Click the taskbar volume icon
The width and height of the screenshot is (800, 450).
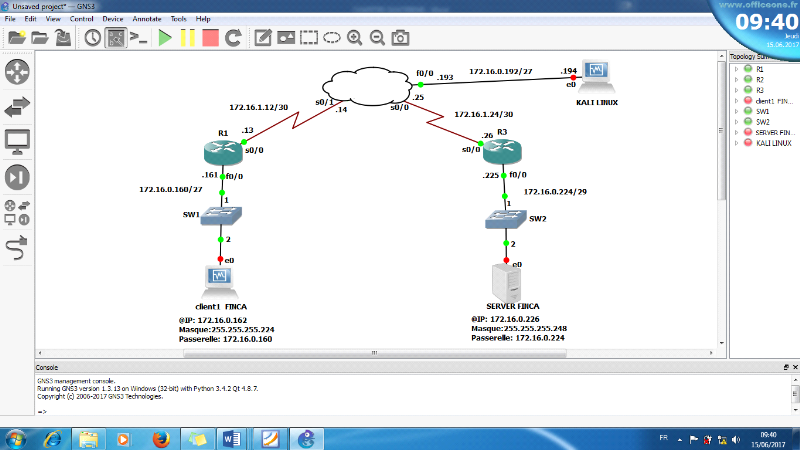coord(735,439)
